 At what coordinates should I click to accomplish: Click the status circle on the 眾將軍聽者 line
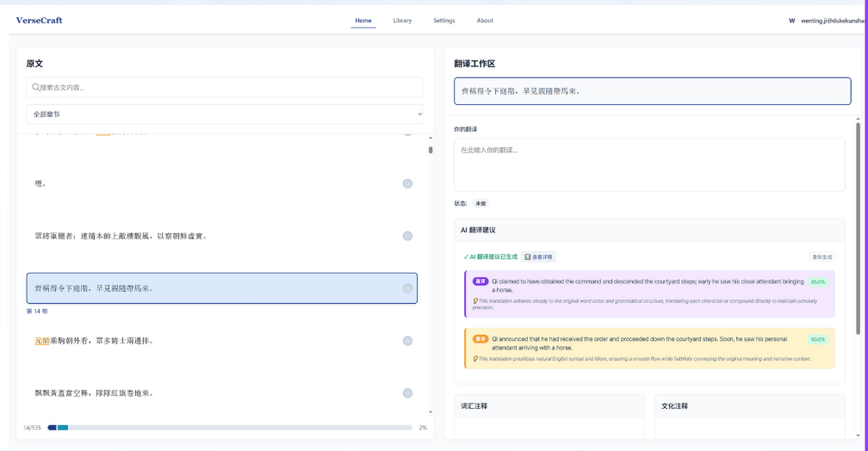tap(407, 236)
